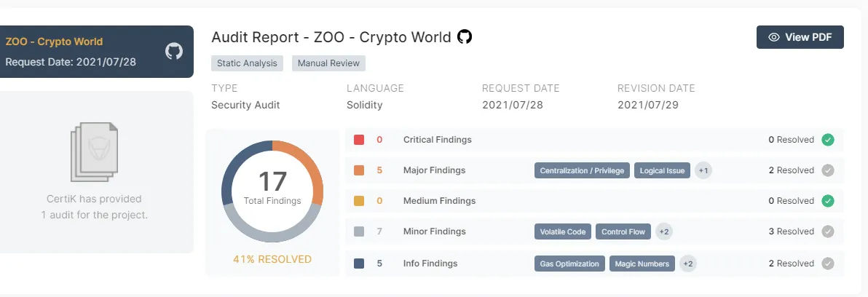The width and height of the screenshot is (868, 297).
Task: Click 2 Resolved on Info Findings row
Action: (x=791, y=264)
